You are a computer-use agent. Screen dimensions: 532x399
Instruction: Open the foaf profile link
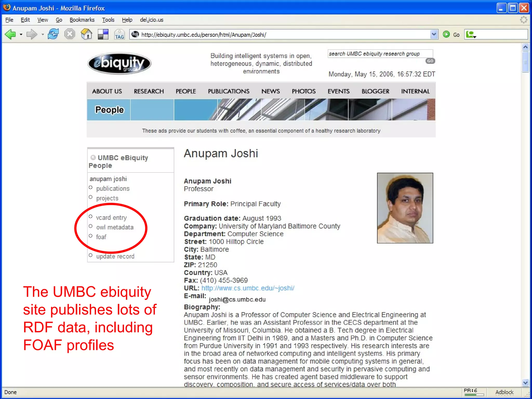click(101, 237)
